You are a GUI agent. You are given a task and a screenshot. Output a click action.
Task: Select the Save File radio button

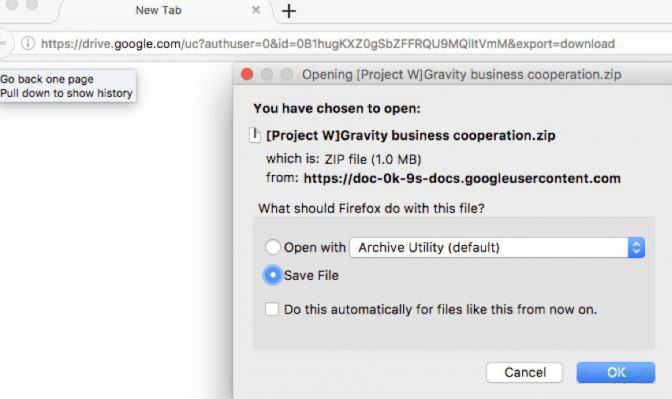coord(273,275)
